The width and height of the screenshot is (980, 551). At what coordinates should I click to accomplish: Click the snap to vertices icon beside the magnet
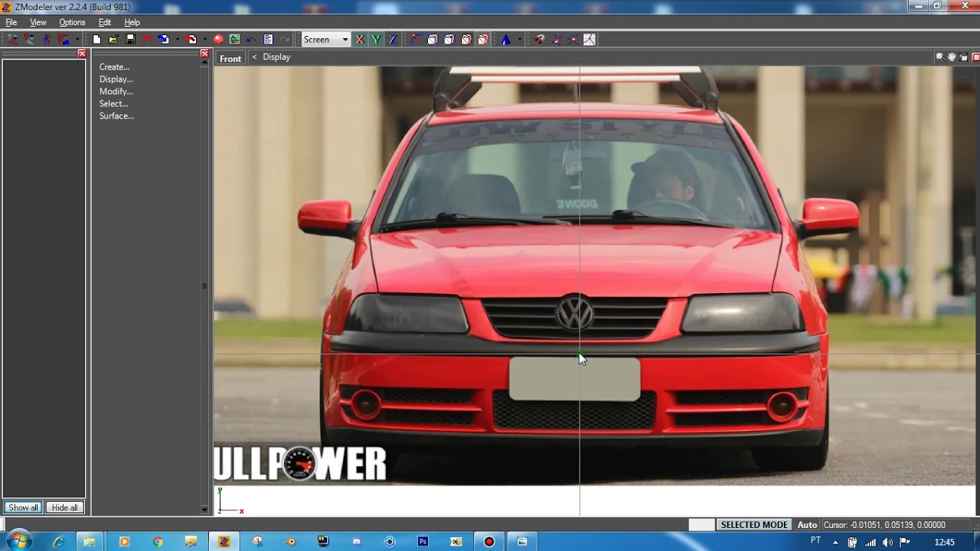coord(556,39)
